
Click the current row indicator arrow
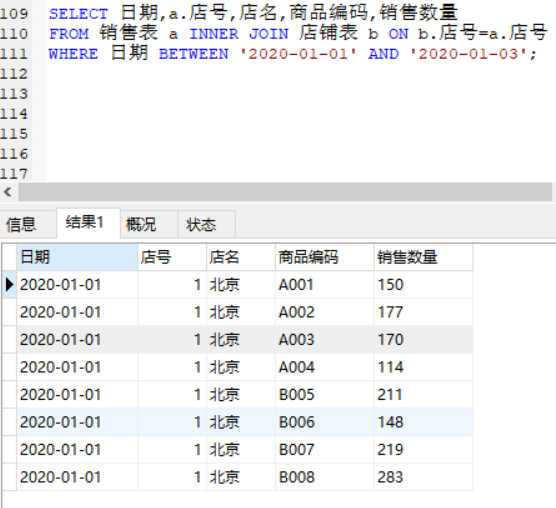point(9,285)
